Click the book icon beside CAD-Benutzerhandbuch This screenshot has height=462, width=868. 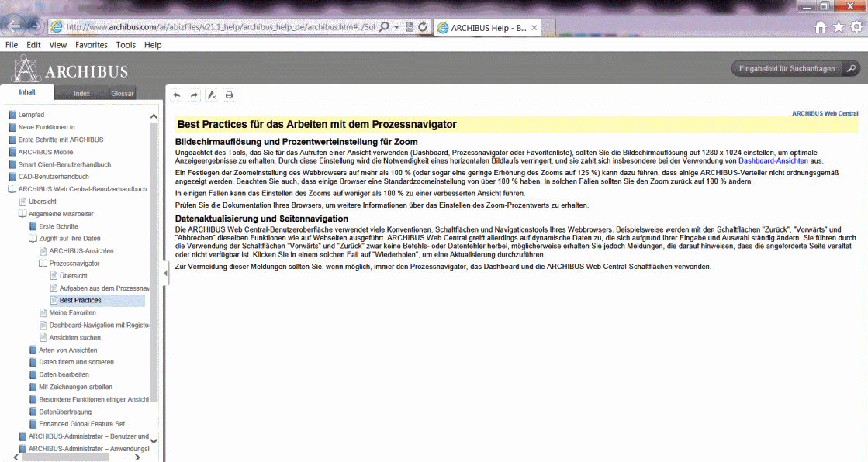pos(12,177)
